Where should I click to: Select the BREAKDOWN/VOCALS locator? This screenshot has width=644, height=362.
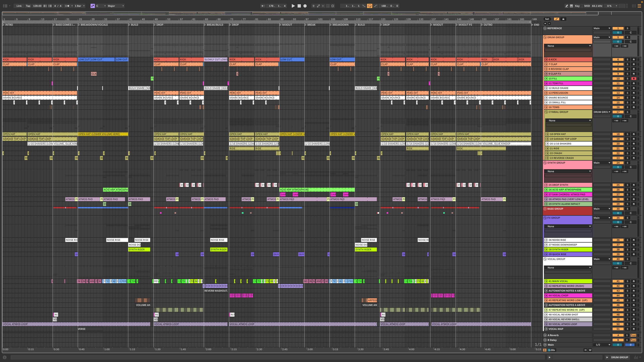tap(93, 25)
